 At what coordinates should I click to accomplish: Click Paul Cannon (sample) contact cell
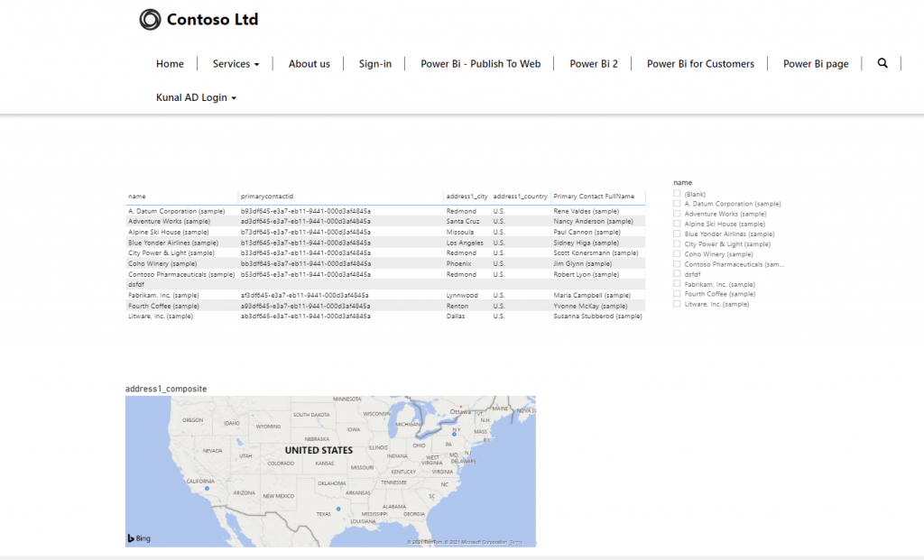coord(587,232)
